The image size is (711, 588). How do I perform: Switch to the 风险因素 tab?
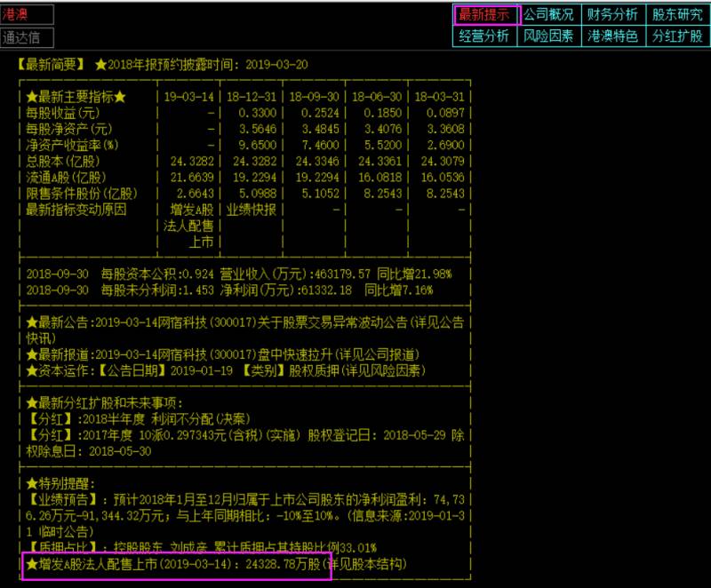coord(548,36)
